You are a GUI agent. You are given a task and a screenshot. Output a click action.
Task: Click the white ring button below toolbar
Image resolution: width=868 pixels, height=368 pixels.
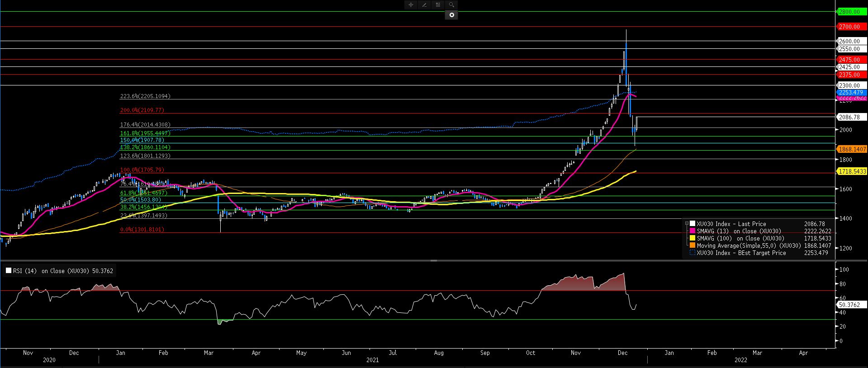click(451, 15)
